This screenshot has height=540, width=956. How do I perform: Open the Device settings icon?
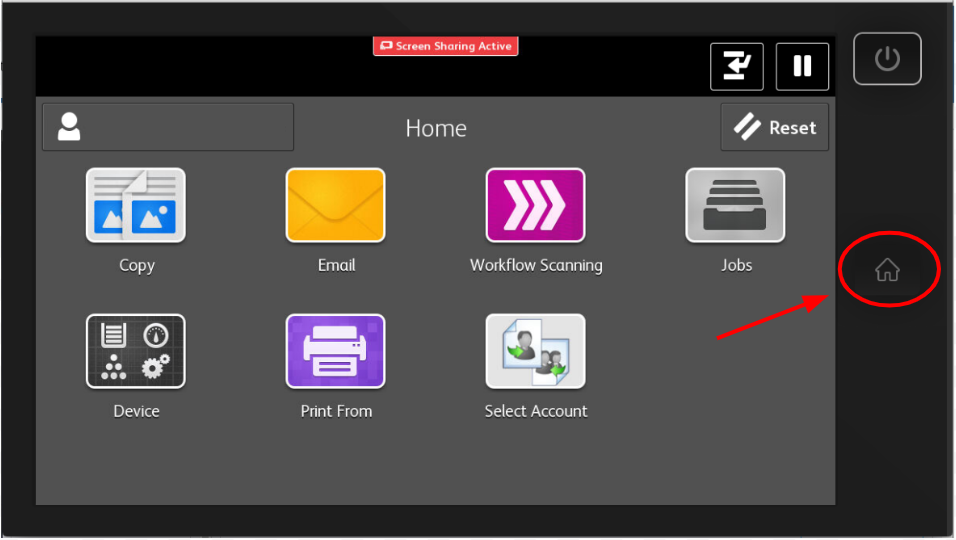[136, 351]
